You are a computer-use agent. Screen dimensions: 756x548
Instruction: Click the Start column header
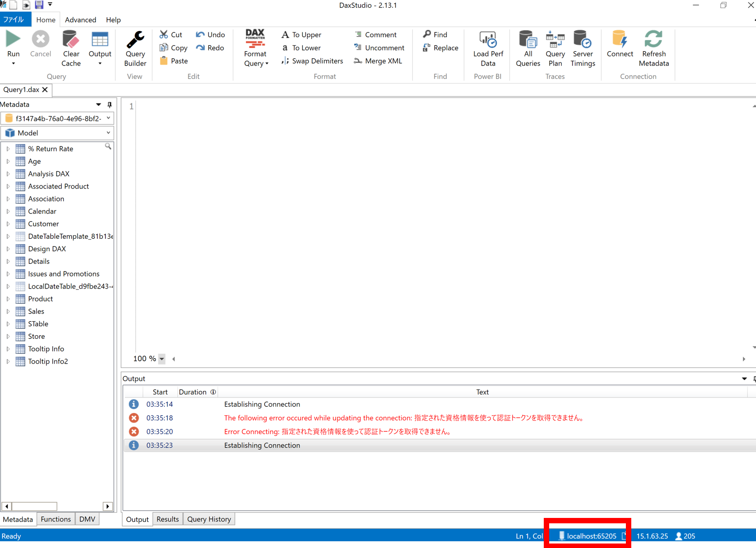[160, 392]
